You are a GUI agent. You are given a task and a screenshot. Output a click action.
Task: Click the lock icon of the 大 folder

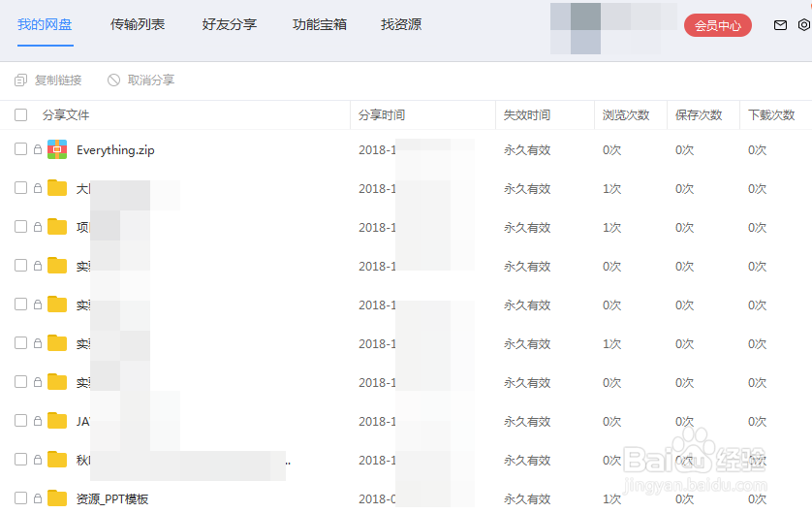[37, 188]
